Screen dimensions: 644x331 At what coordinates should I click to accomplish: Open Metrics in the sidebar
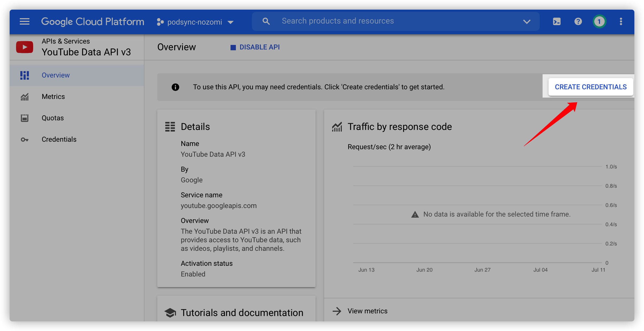click(x=77, y=97)
